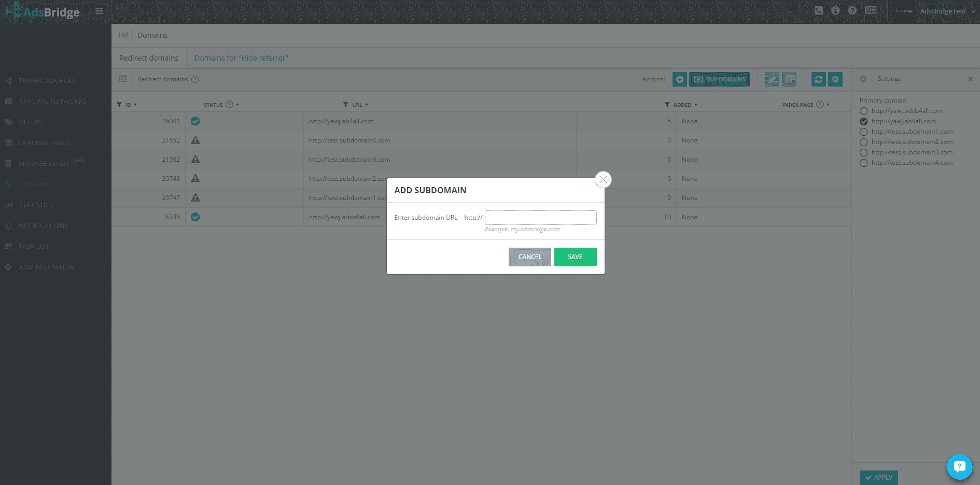Click the chart icon beside Domains title
The image size is (980, 485).
click(123, 35)
